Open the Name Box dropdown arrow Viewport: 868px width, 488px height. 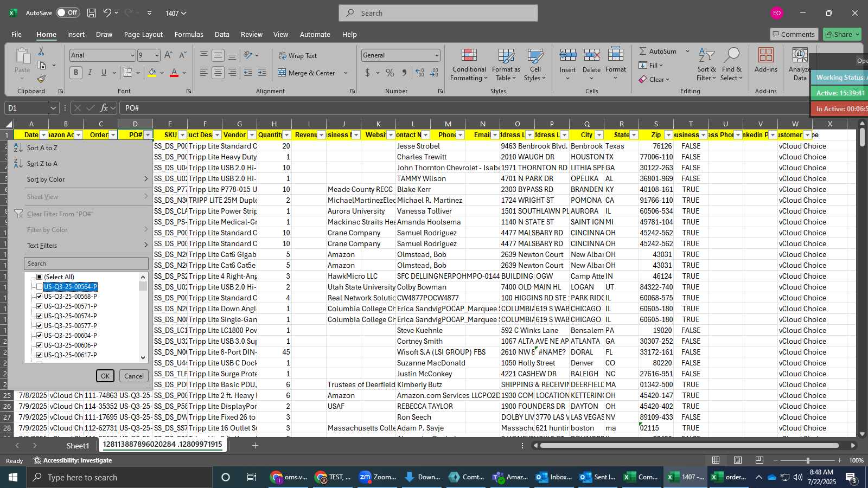[x=53, y=108]
